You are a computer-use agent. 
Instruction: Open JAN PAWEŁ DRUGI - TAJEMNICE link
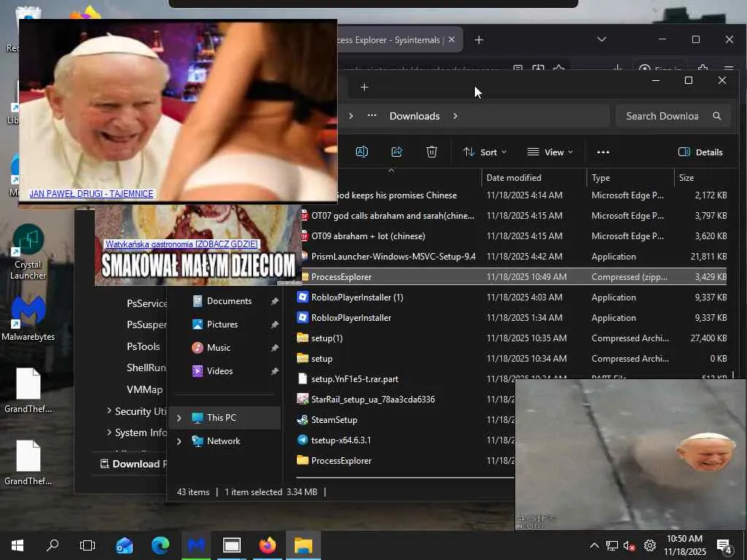pyautogui.click(x=91, y=194)
